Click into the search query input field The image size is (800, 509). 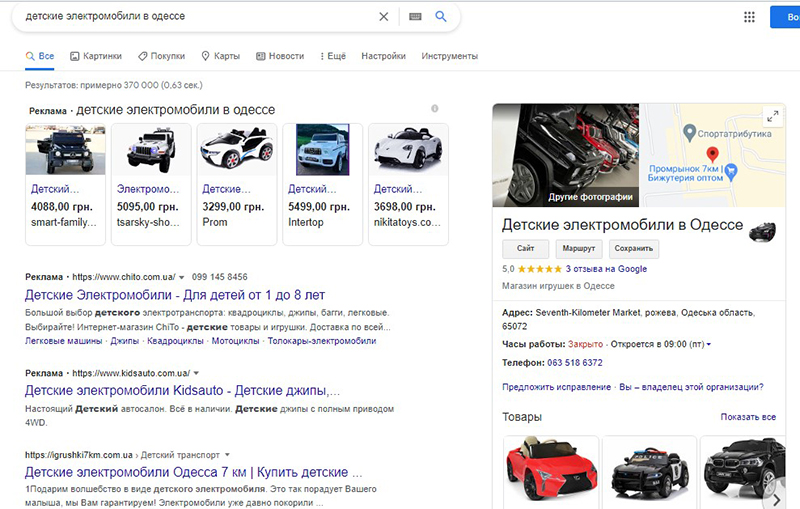(x=199, y=16)
